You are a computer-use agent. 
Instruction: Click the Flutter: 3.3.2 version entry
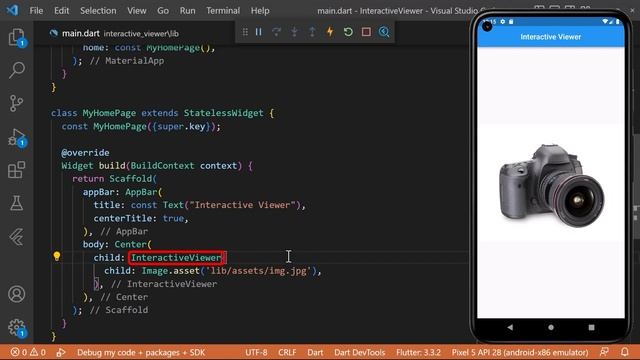coord(418,352)
